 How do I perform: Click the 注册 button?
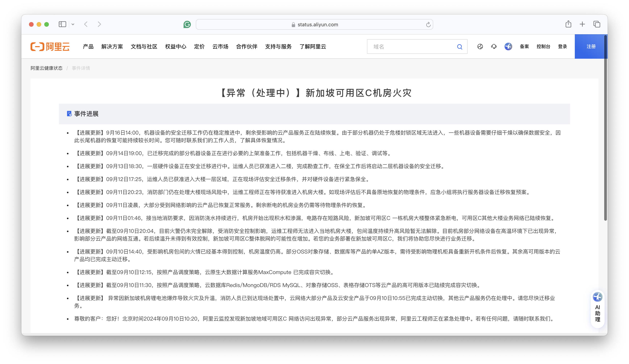[591, 47]
